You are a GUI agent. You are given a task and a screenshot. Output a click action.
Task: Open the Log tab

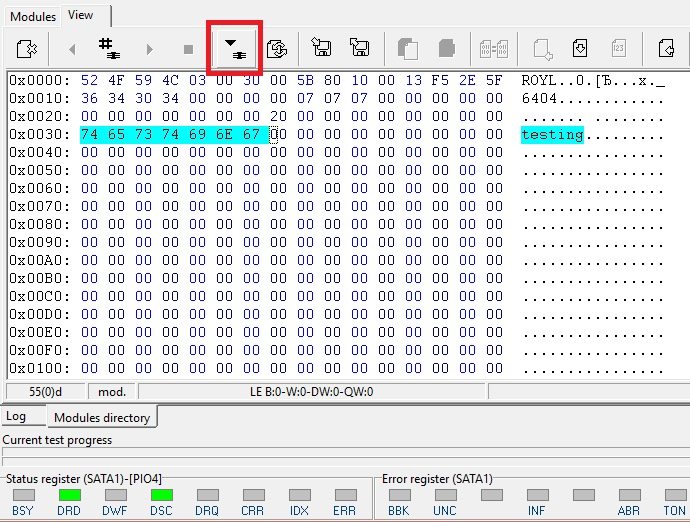click(16, 416)
